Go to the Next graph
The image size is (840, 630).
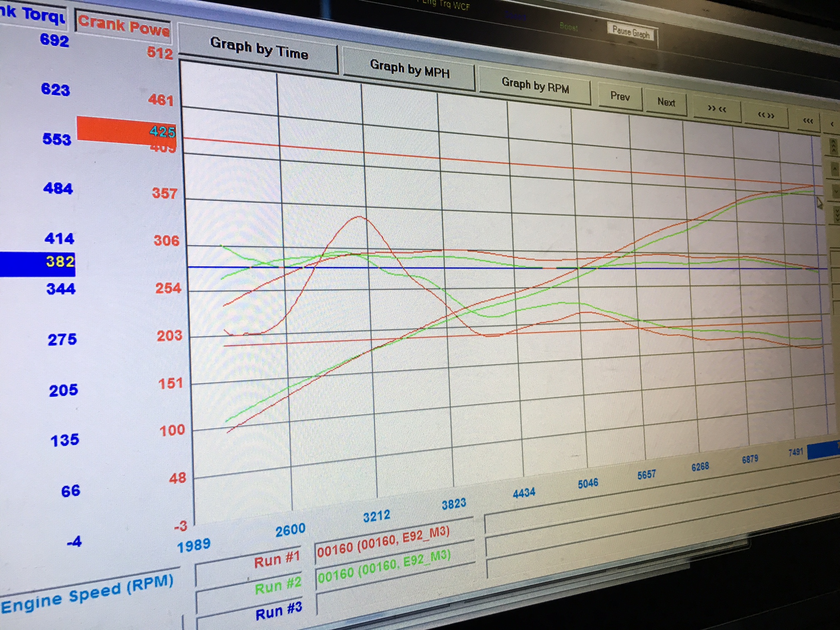coord(666,102)
